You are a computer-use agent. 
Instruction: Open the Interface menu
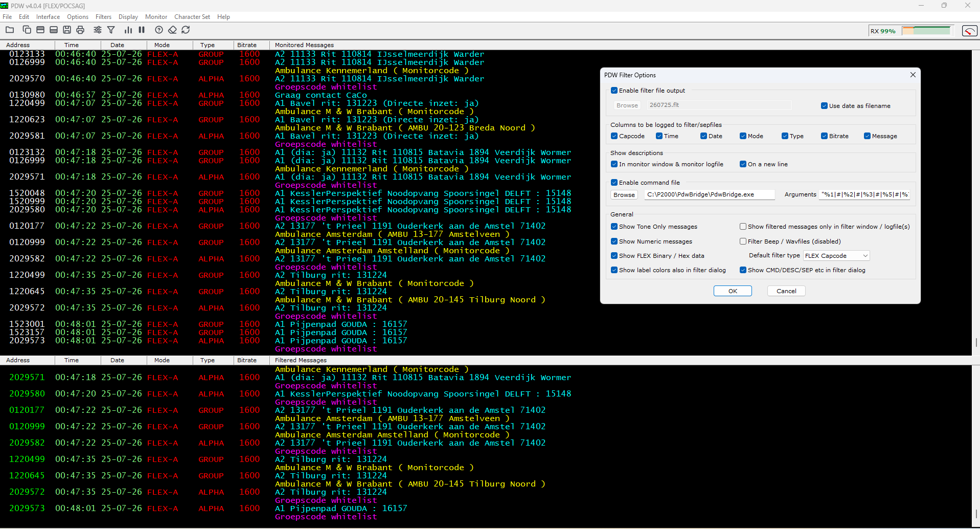coord(48,17)
